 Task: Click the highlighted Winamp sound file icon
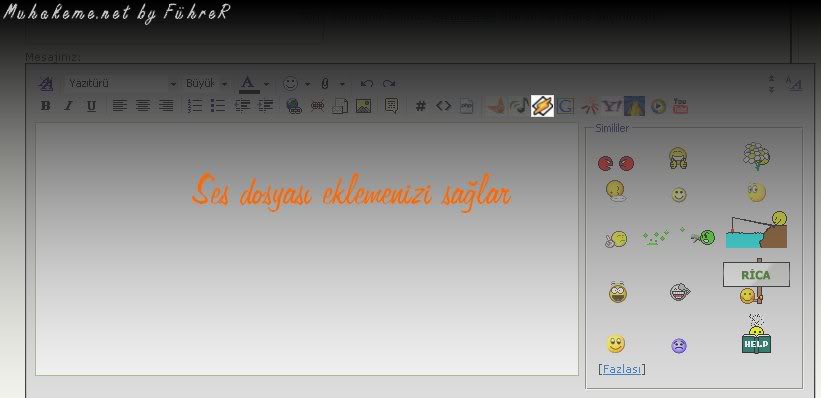(x=542, y=106)
